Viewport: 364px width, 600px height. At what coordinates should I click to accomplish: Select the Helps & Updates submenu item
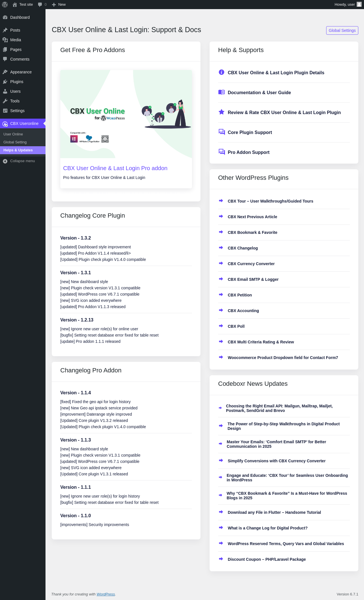point(23,150)
